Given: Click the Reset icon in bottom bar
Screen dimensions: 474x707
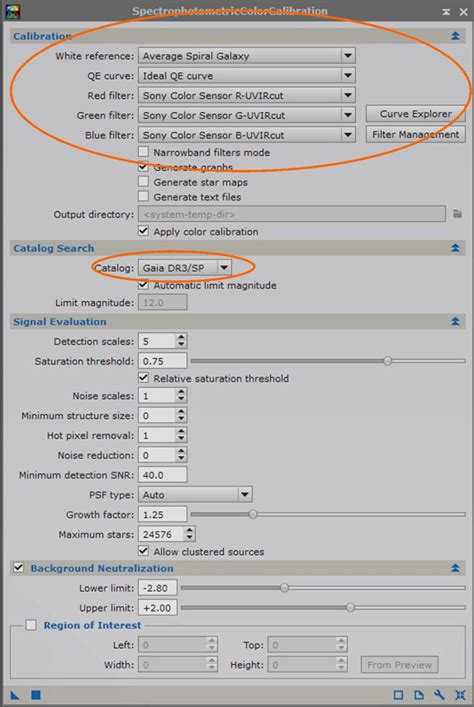Looking at the screenshot, I should [x=460, y=695].
